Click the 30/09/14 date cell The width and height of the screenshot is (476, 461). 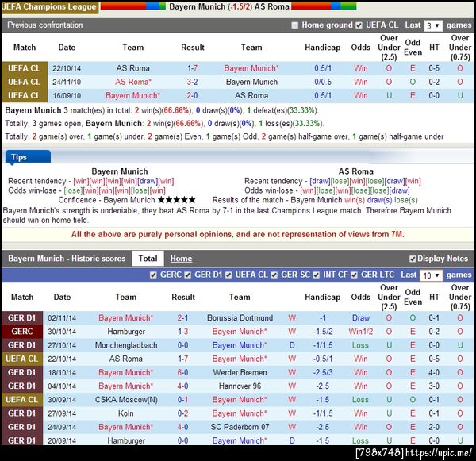(62, 400)
